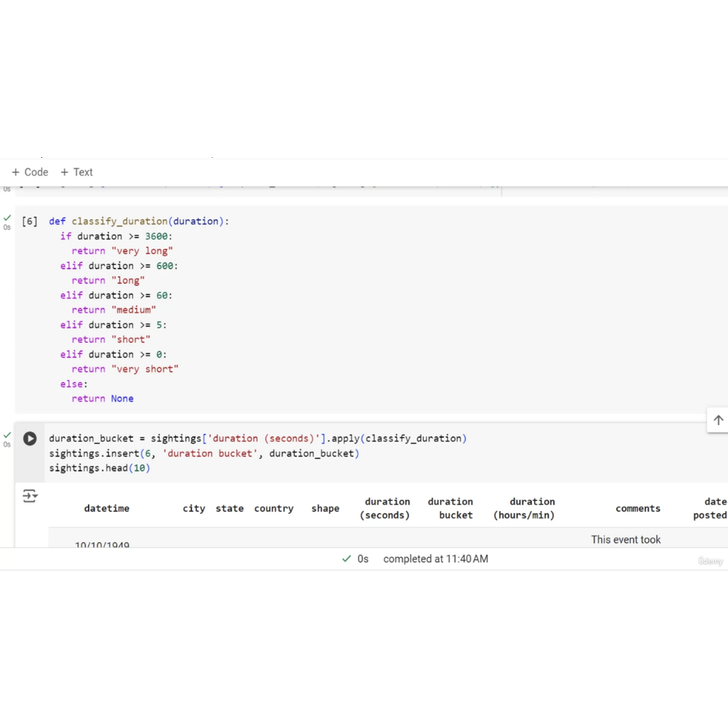The width and height of the screenshot is (728, 728).
Task: Click the status bar green checkmark
Action: tap(346, 559)
